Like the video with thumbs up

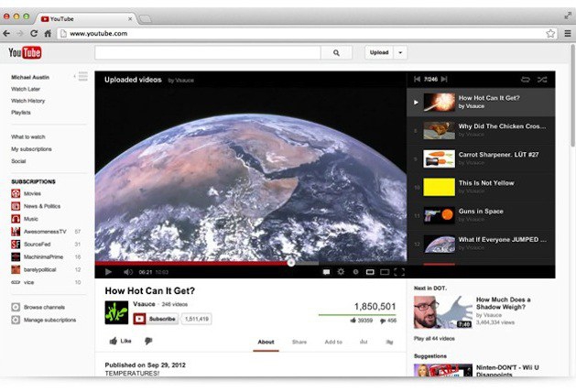(120, 341)
